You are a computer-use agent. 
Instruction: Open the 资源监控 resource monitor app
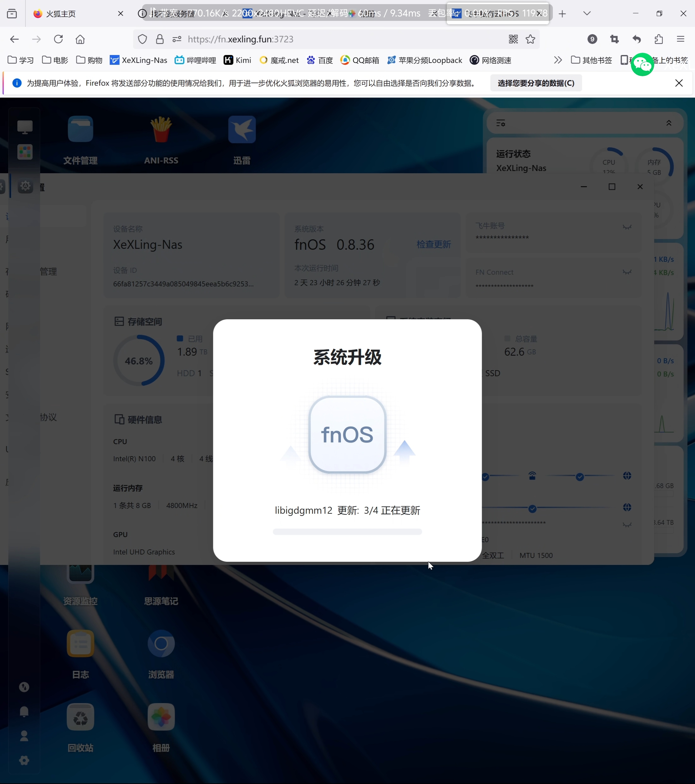[81, 574]
